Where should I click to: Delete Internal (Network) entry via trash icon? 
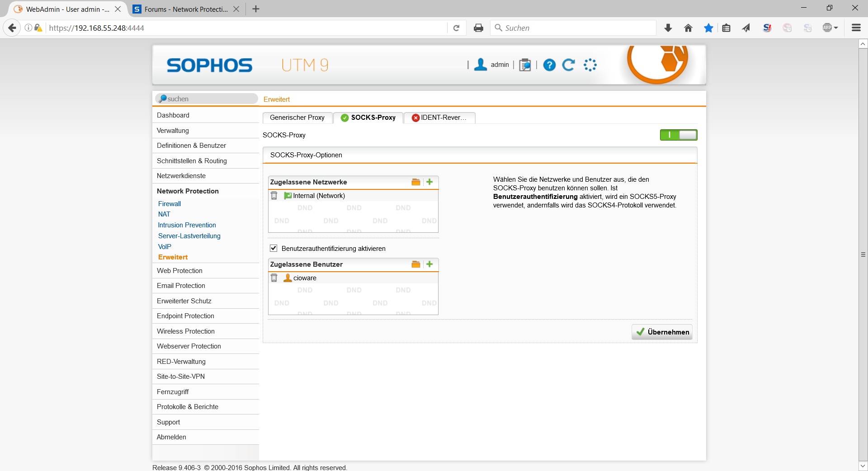pyautogui.click(x=274, y=196)
